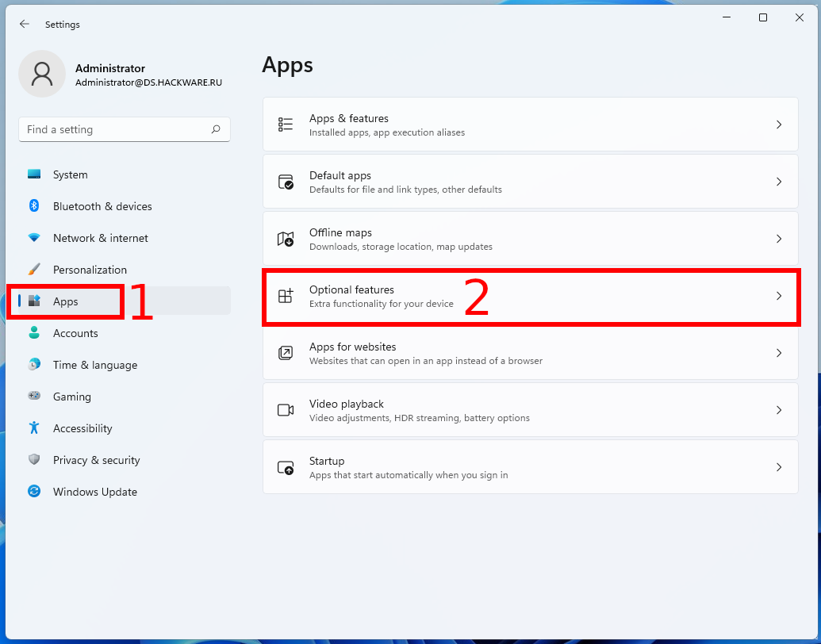Image resolution: width=821 pixels, height=644 pixels.
Task: Click the Offline maps icon
Action: tap(286, 239)
